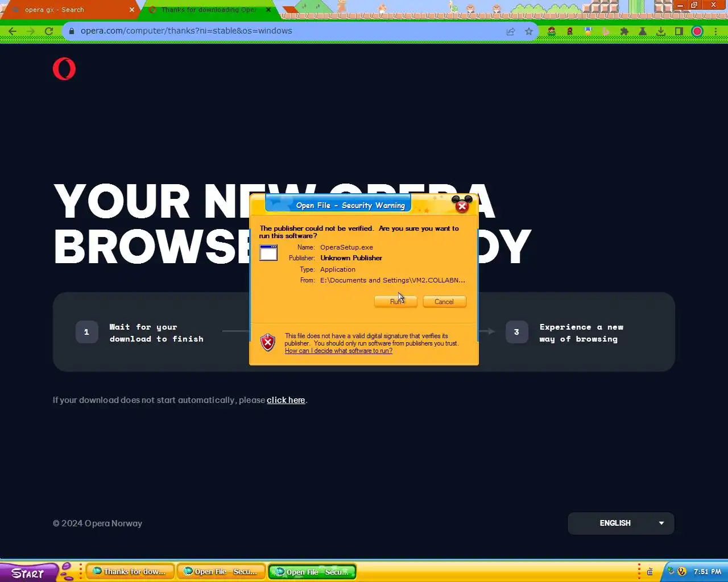This screenshot has height=582, width=728.
Task: Open the Chrome Labs flask icon
Action: coord(643,31)
